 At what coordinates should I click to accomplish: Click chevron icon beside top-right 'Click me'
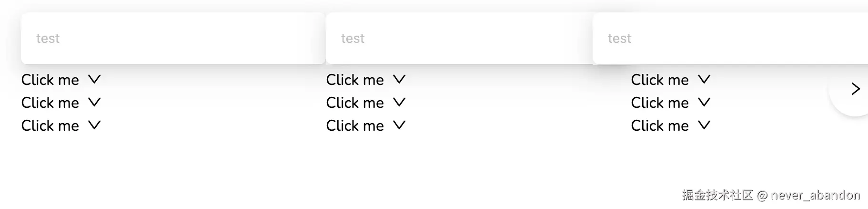click(704, 79)
